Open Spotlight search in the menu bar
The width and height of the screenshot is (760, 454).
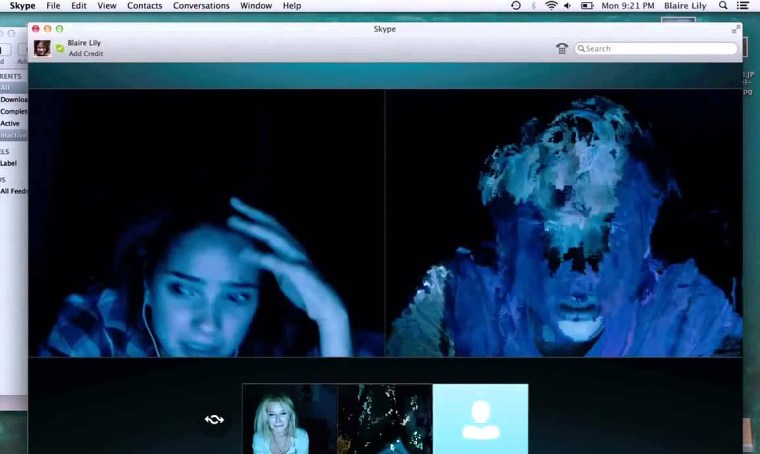click(722, 6)
